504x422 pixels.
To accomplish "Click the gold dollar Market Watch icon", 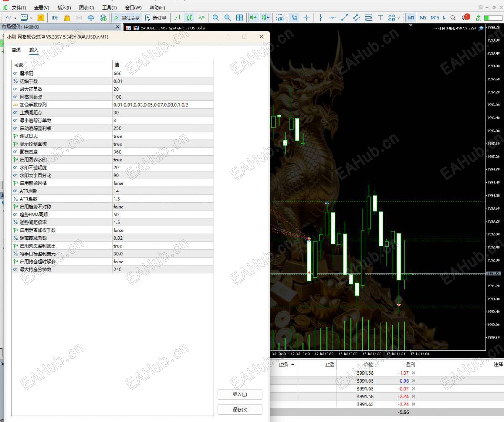I will pyautogui.click(x=41, y=18).
